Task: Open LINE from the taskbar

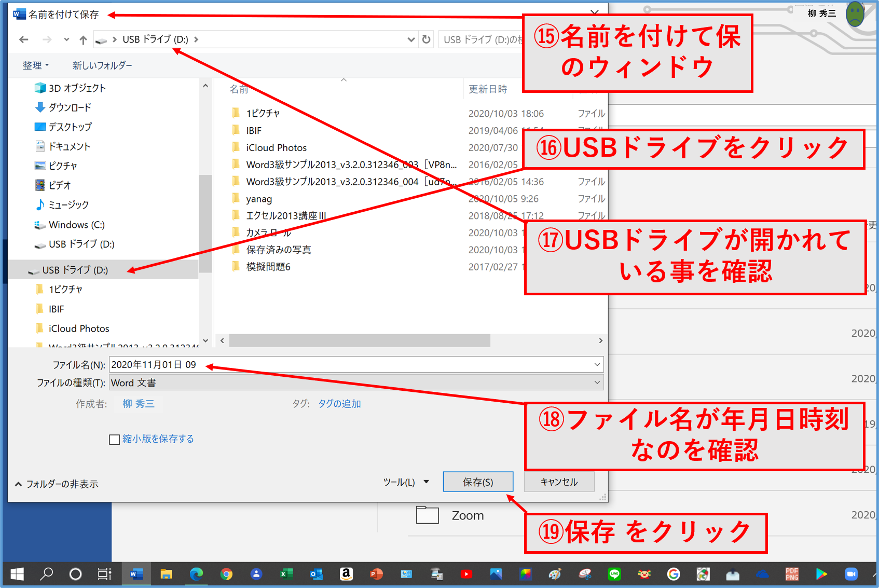Action: tap(614, 574)
